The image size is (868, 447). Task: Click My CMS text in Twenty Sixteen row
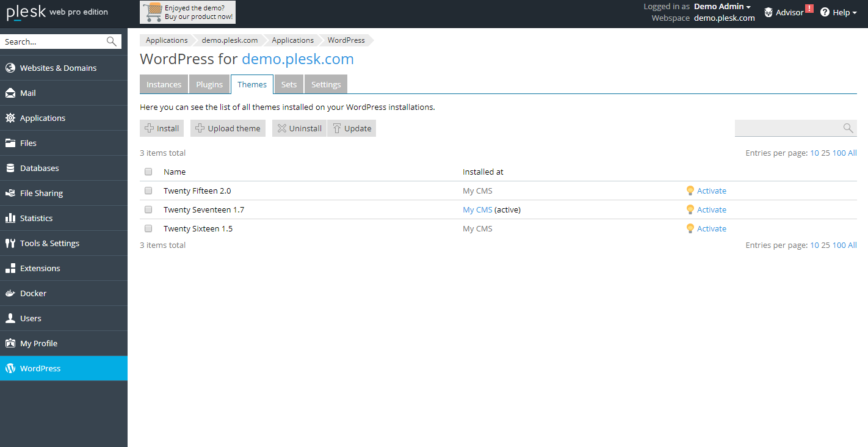[x=477, y=228]
